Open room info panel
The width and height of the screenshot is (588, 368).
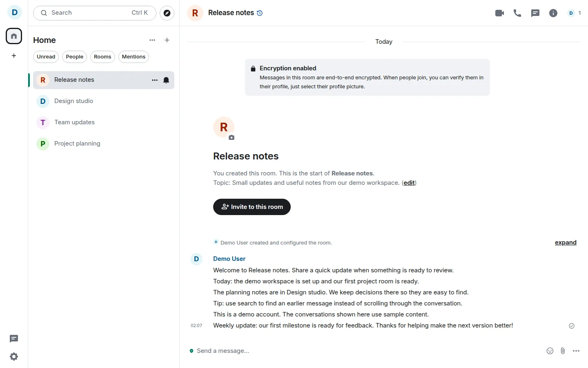(x=553, y=13)
